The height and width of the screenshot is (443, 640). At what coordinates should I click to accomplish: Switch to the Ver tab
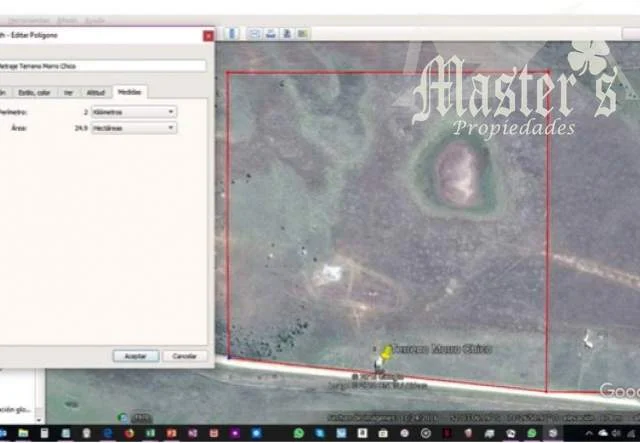(68, 93)
